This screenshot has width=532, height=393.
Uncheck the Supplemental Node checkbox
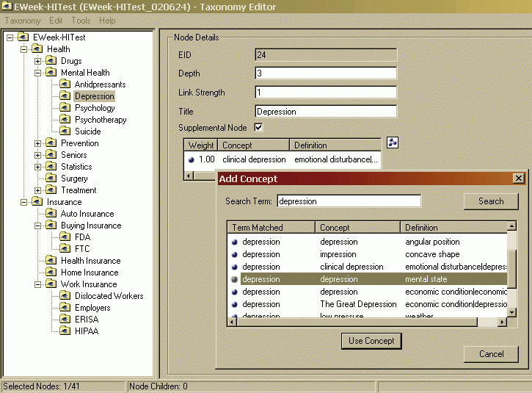pyautogui.click(x=258, y=127)
